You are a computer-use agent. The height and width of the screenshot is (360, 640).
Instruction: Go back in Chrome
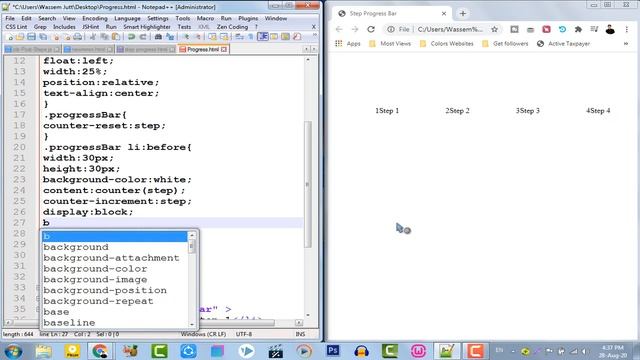pyautogui.click(x=339, y=29)
